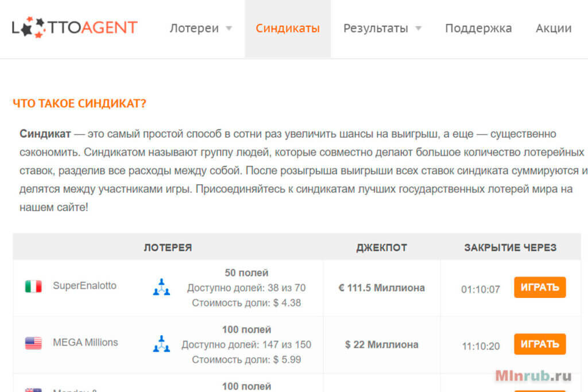Viewport: 588px width, 392px height.
Task: Select the Акции menu item
Action: [553, 28]
